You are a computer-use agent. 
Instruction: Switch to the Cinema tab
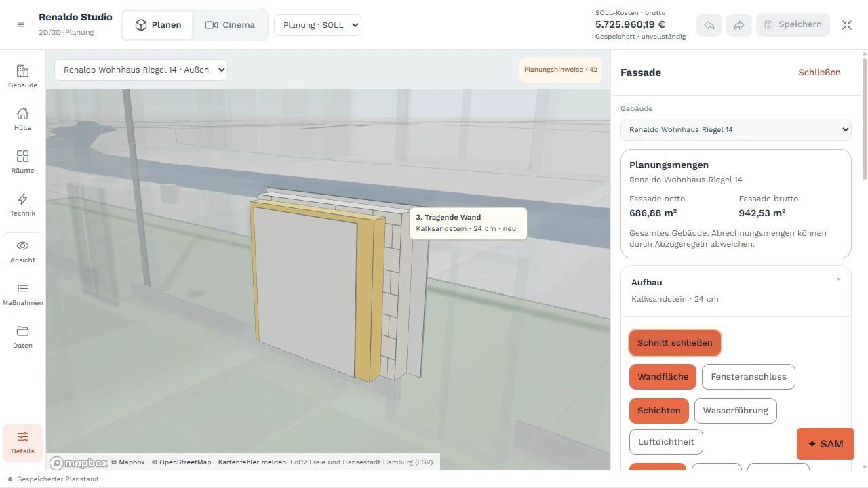pyautogui.click(x=230, y=25)
